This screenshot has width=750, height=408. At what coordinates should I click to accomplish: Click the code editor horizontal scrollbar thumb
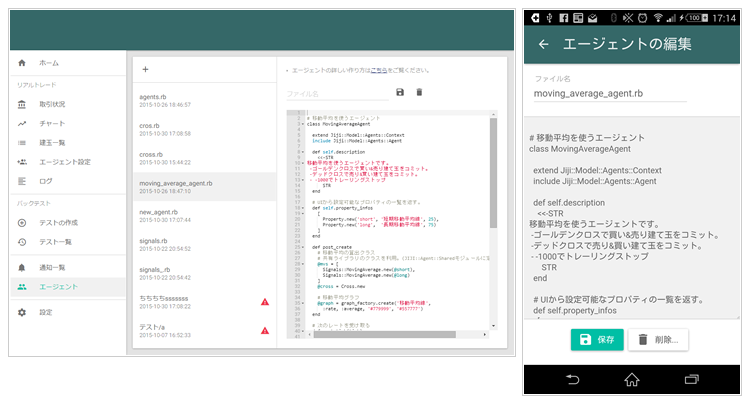(385, 334)
